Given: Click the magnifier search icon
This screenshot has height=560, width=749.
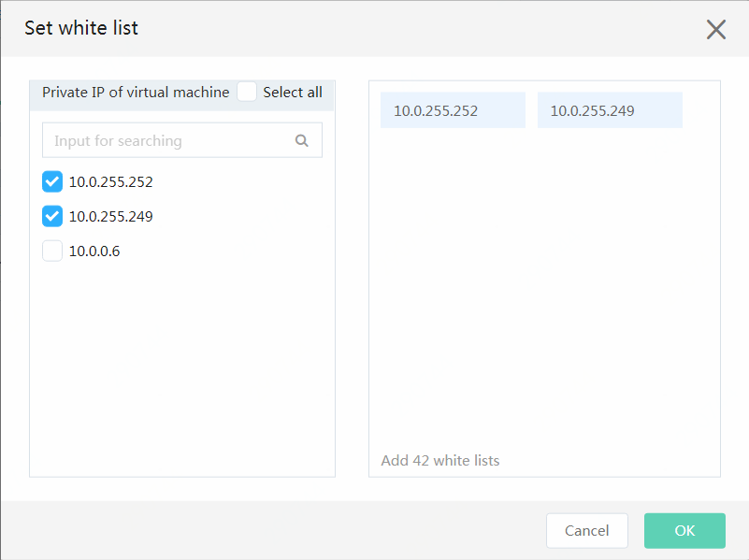Looking at the screenshot, I should [301, 140].
